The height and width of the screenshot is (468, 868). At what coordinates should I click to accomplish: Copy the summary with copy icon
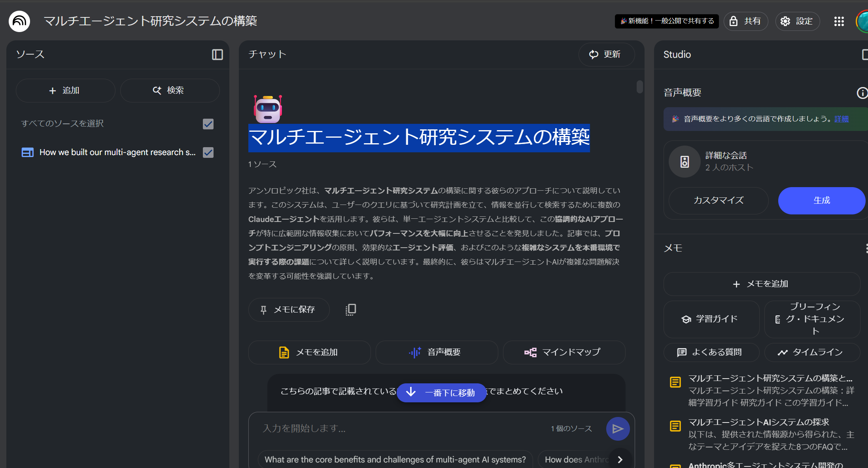pos(350,310)
